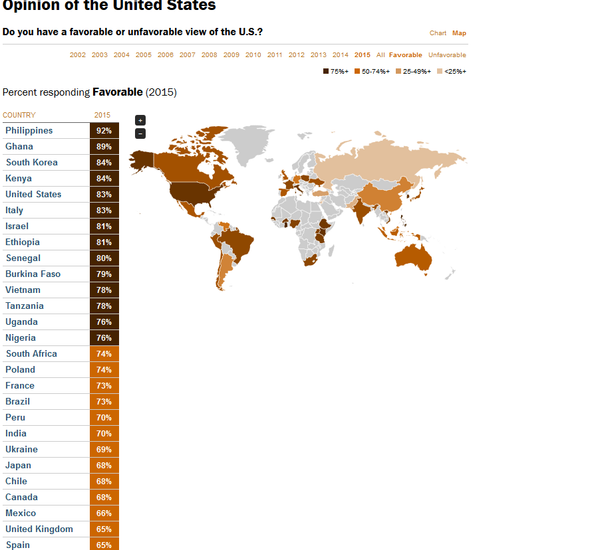
Task: Click the 25-49% legend swatch
Action: point(398,71)
